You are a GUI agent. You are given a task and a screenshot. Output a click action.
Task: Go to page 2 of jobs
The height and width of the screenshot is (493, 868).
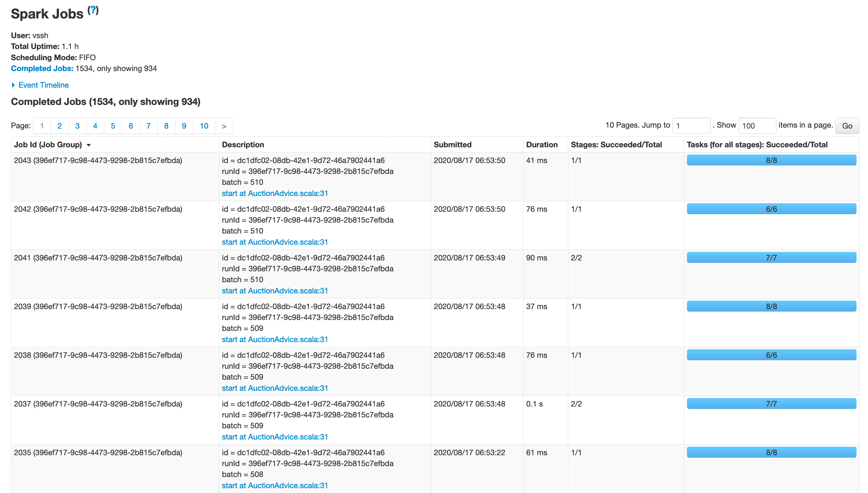pyautogui.click(x=60, y=126)
